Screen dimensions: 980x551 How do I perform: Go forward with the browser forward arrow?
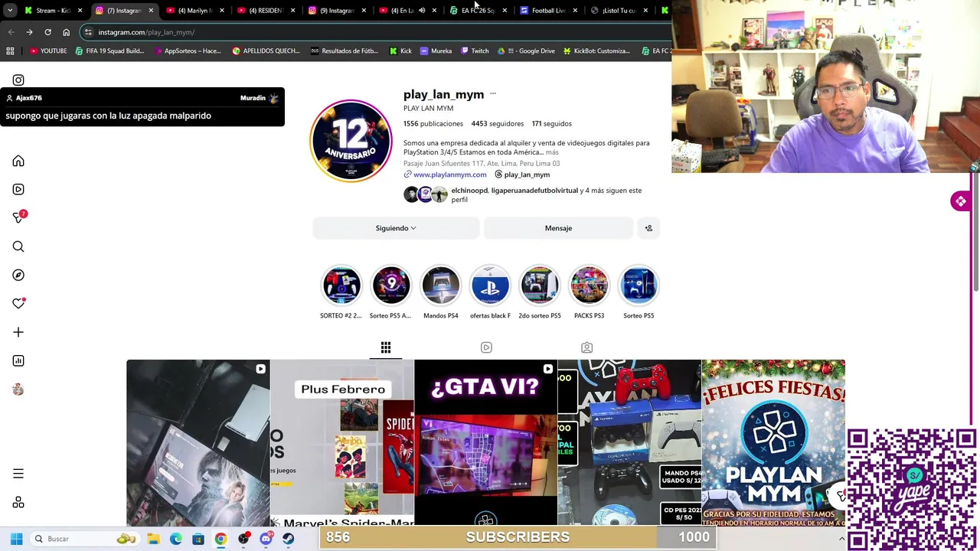(29, 32)
